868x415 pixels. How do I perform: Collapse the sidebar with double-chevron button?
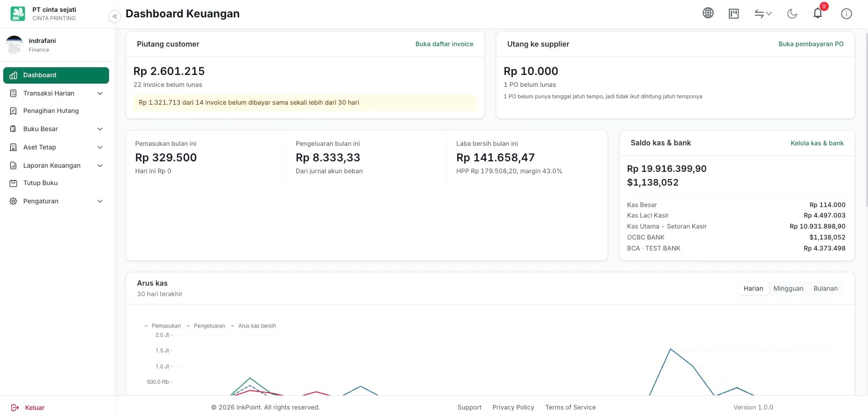pos(114,16)
